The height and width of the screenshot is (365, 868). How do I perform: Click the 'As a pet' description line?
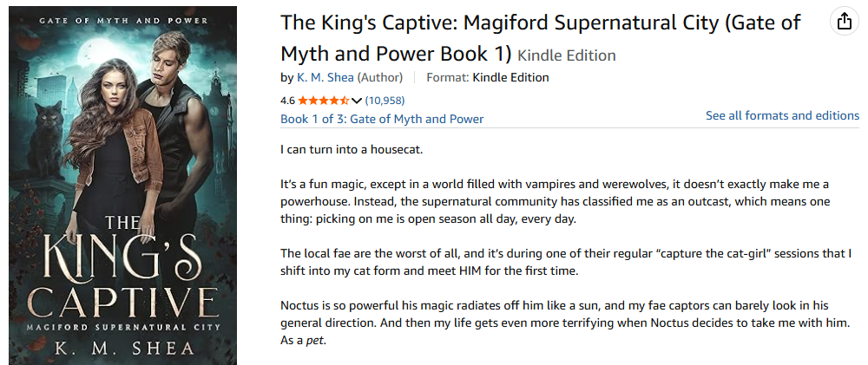click(x=303, y=341)
